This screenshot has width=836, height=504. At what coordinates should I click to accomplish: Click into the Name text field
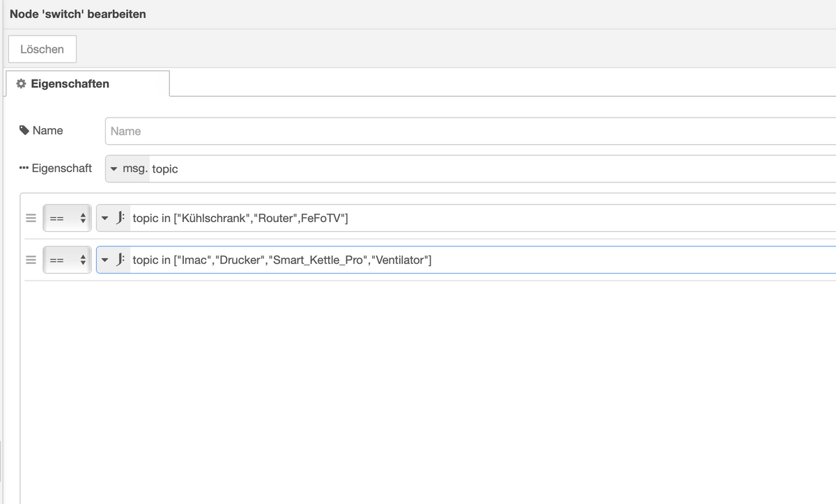(x=467, y=131)
